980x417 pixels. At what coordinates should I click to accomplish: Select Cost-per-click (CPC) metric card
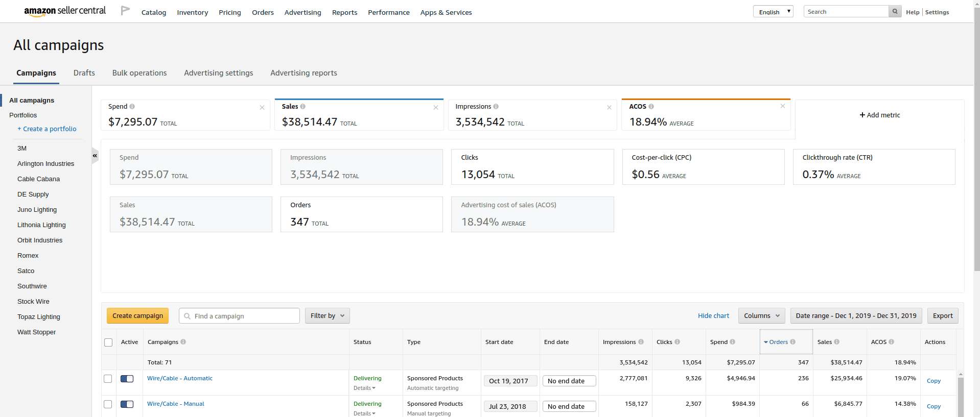(x=703, y=167)
